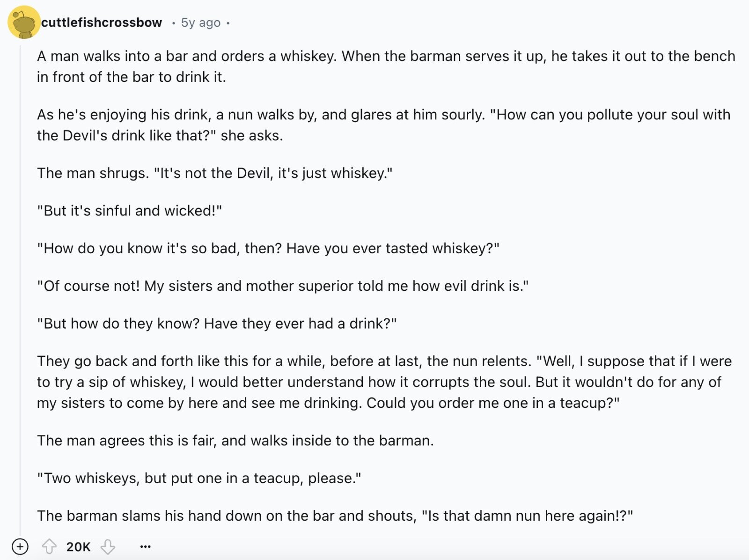Open the '5y ago' timestamp permalink
The width and height of the screenshot is (749, 560).
[x=200, y=22]
